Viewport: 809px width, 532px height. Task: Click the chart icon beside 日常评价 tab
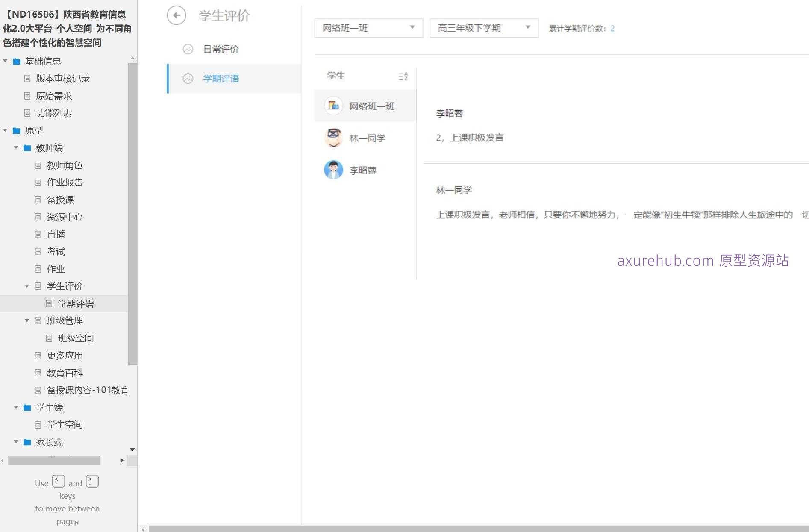coord(188,49)
